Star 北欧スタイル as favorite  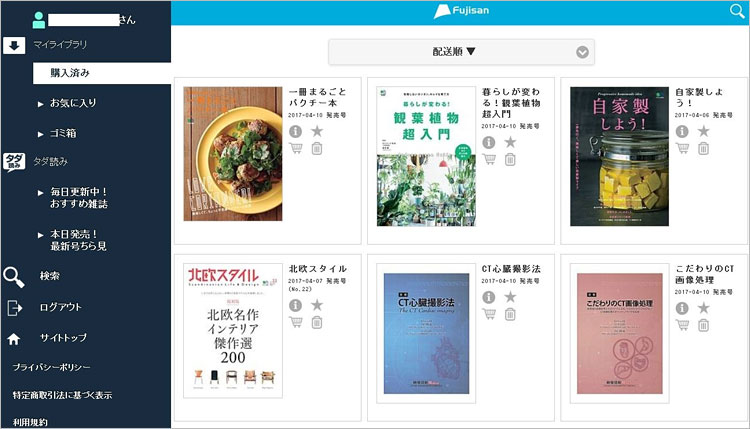tap(317, 305)
